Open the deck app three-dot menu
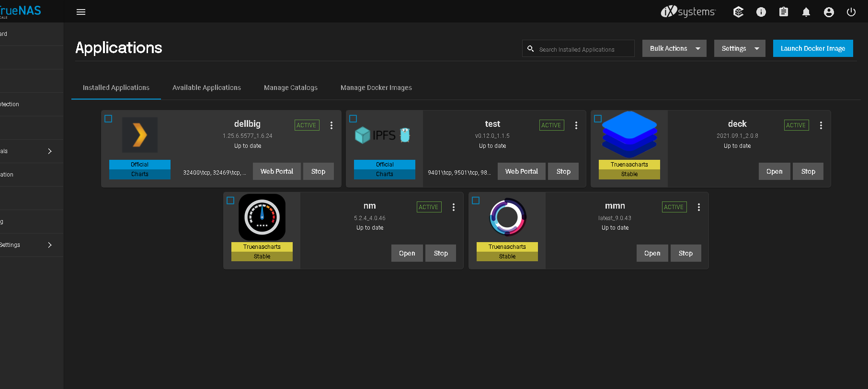868x389 pixels. point(821,125)
